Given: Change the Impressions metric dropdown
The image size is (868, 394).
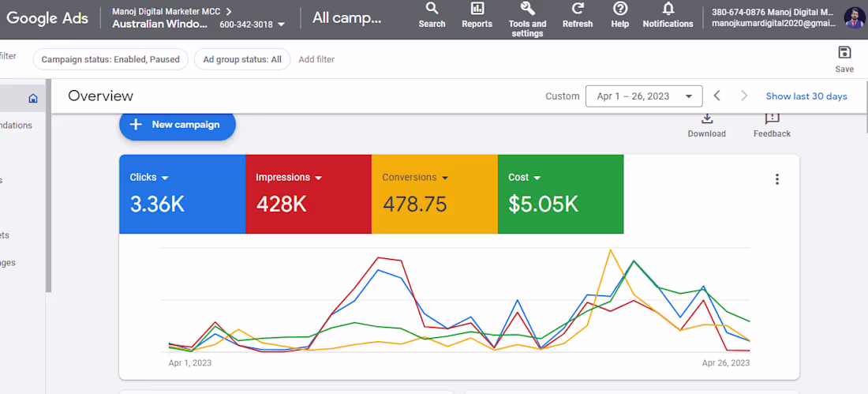Looking at the screenshot, I should pos(288,178).
